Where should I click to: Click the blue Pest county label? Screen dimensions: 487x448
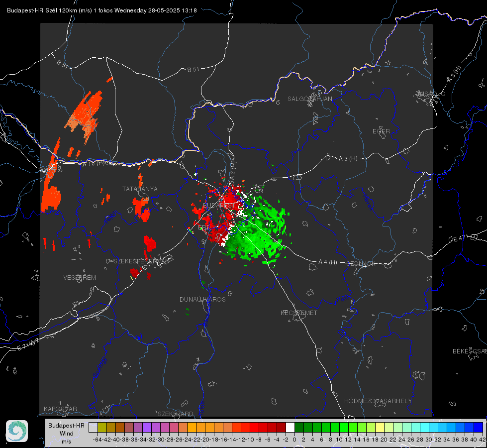click(x=343, y=300)
